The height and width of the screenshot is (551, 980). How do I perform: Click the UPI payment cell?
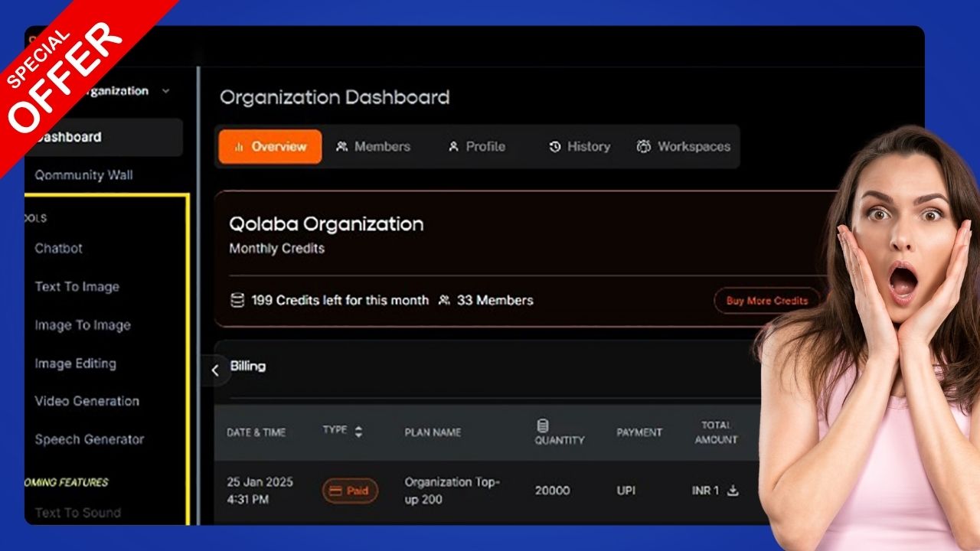coord(626,491)
